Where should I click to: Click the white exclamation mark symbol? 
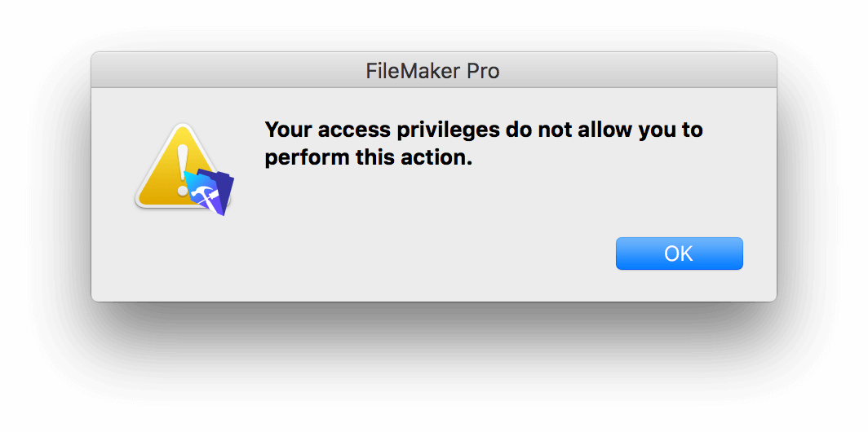coord(182,168)
